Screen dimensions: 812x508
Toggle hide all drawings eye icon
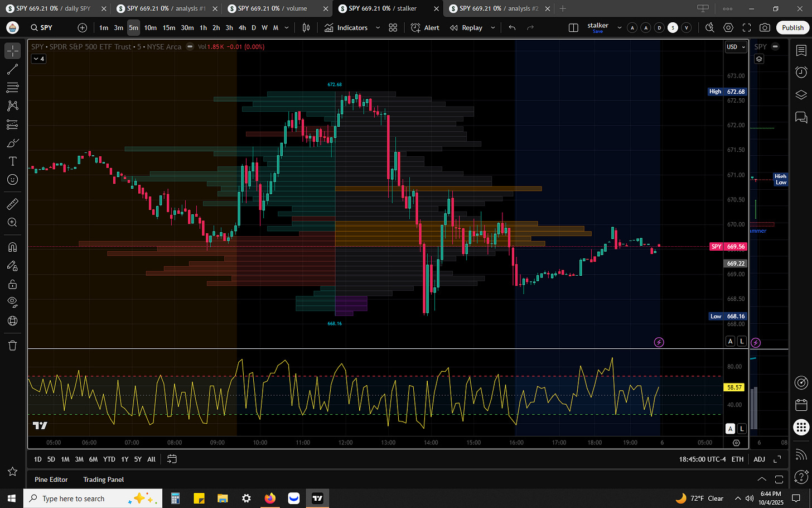[x=12, y=302]
